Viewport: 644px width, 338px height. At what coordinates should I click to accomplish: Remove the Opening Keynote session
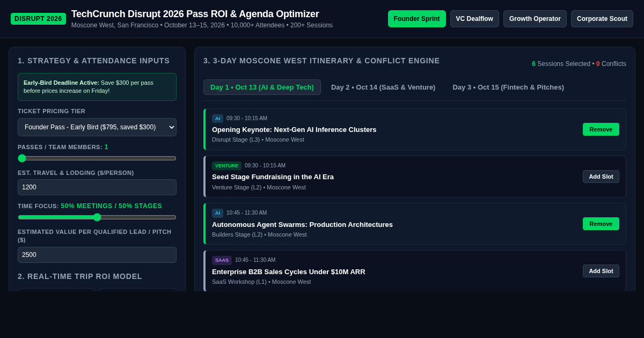601,129
